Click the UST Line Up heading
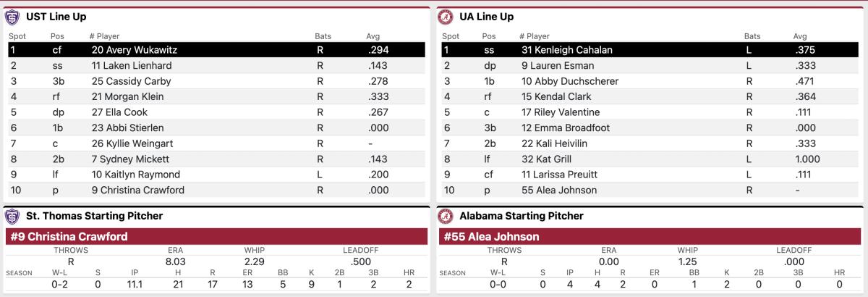 (x=56, y=17)
